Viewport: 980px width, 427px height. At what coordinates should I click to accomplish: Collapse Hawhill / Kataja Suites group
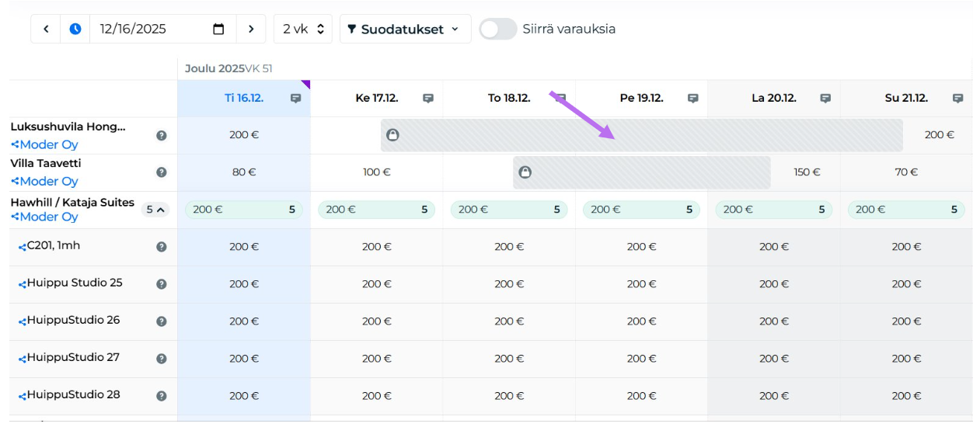point(156,209)
